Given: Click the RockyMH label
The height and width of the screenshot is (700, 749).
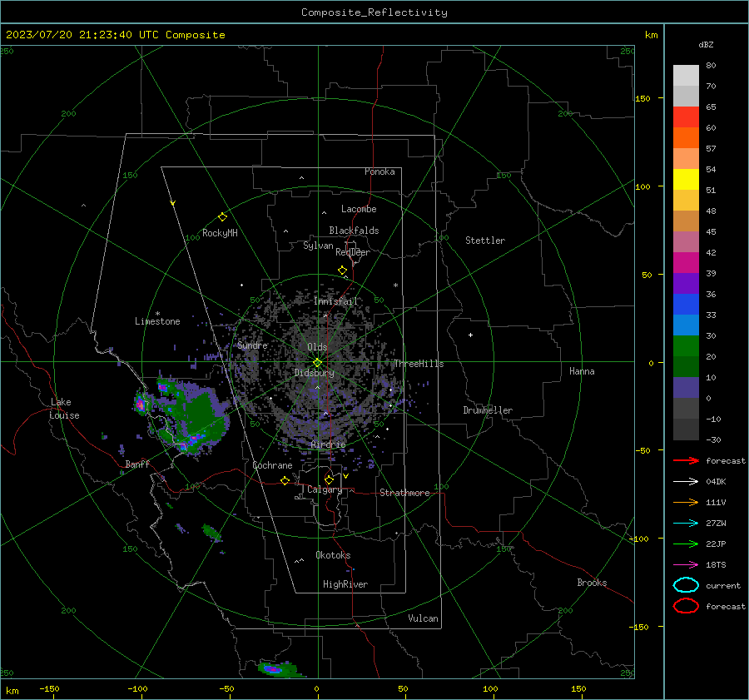Looking at the screenshot, I should click(220, 233).
